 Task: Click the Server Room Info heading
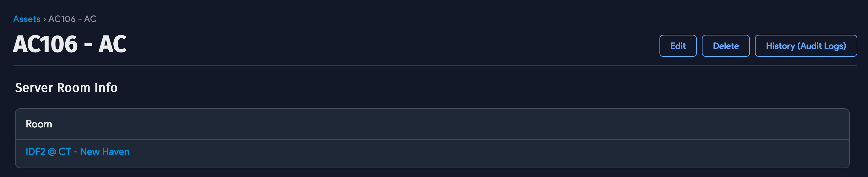[x=66, y=88]
